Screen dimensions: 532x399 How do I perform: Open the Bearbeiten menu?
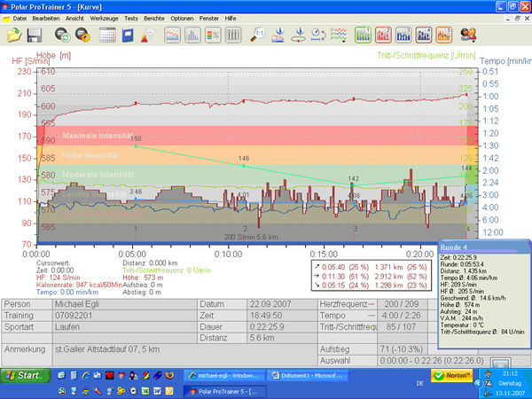tap(46, 19)
